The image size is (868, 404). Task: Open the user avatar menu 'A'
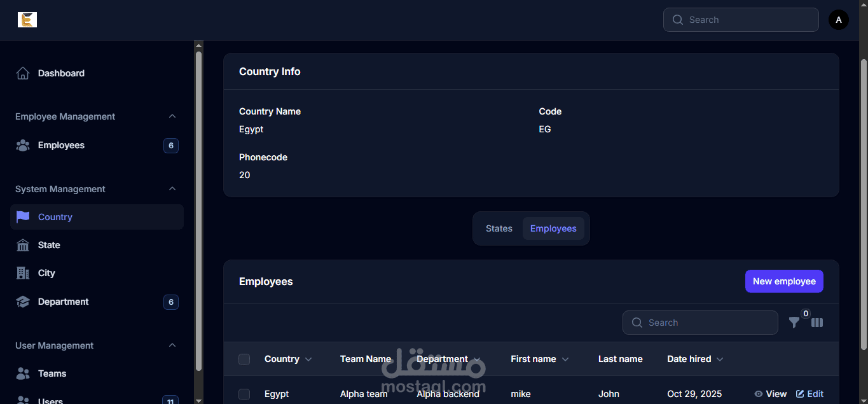[839, 20]
